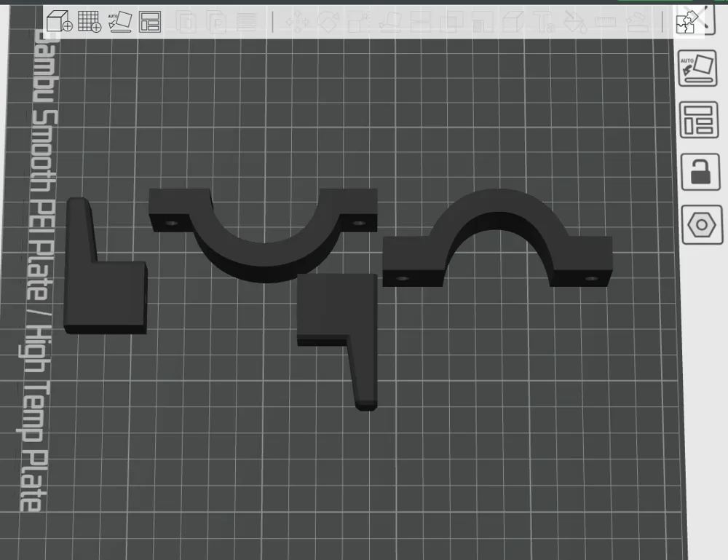Select the Text shape tool
This screenshot has height=560, width=728.
click(544, 22)
